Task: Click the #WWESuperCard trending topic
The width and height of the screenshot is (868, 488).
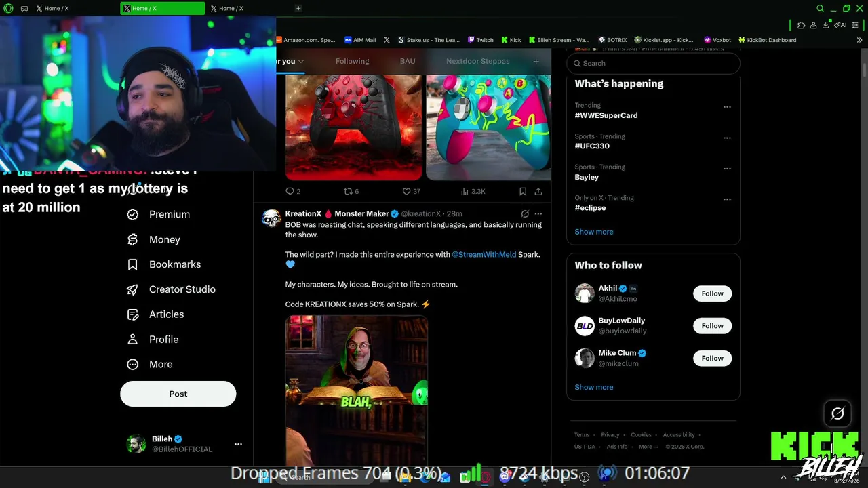Action: click(606, 115)
